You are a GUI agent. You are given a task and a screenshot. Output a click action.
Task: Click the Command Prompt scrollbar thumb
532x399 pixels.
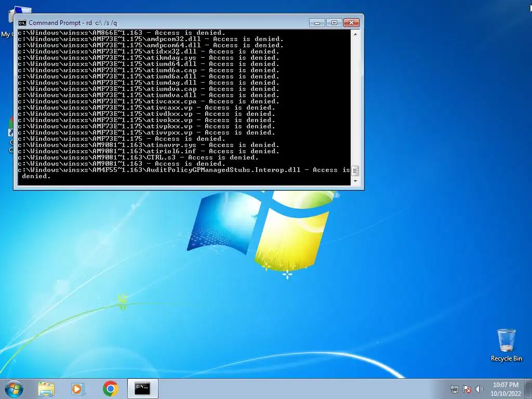pyautogui.click(x=355, y=170)
